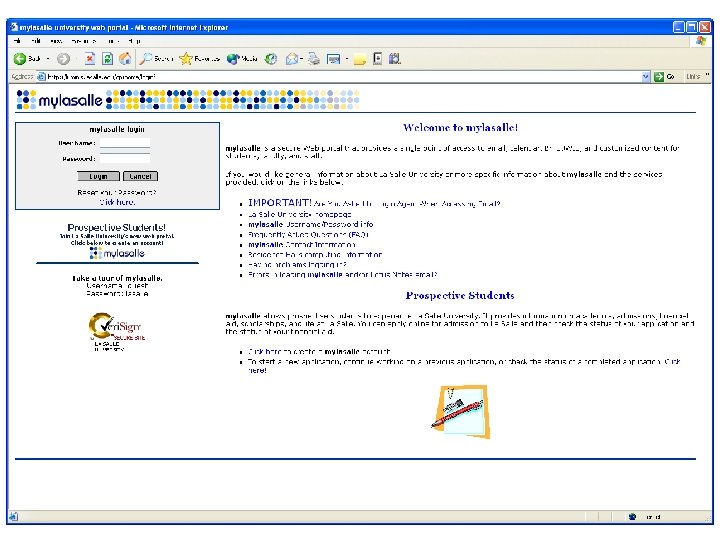Image resolution: width=720 pixels, height=540 pixels.
Task: Click the blue 'Prospective Students' section heading
Action: point(460,295)
